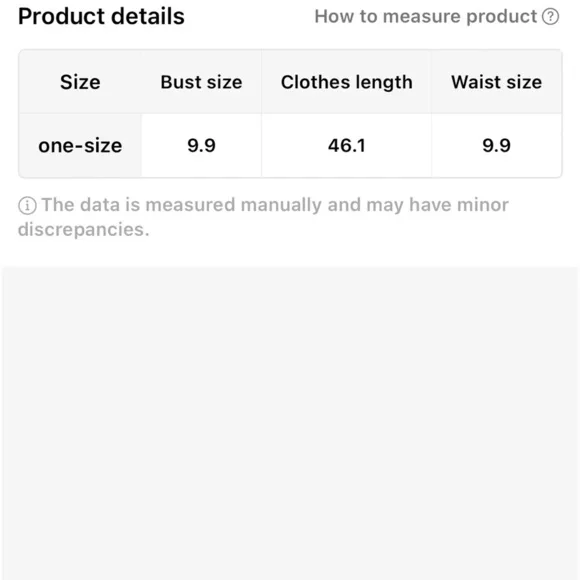
Task: Click the 9.9 waist size value
Action: 496,145
